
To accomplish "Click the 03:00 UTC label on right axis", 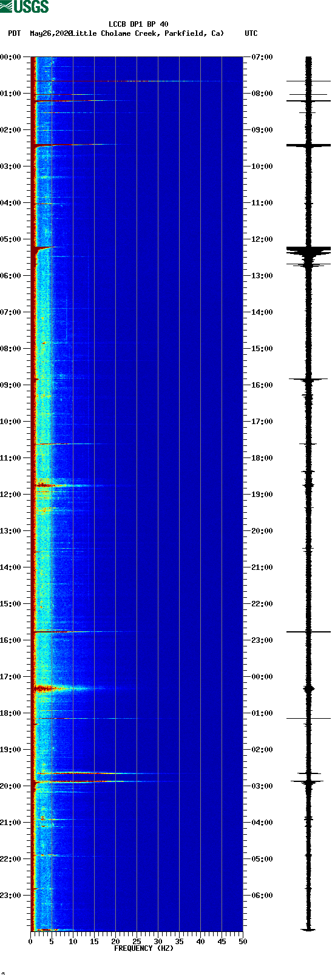I will tap(262, 786).
